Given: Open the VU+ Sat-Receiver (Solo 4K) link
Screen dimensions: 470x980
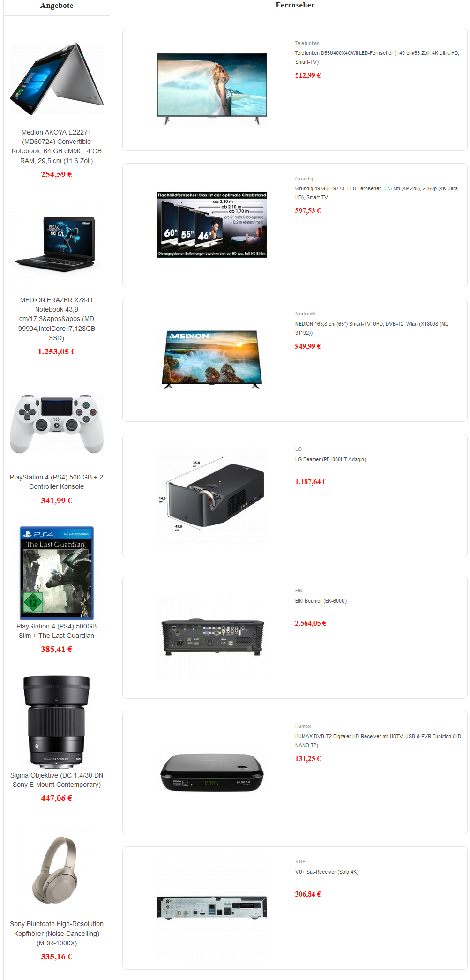Looking at the screenshot, I should tap(327, 872).
